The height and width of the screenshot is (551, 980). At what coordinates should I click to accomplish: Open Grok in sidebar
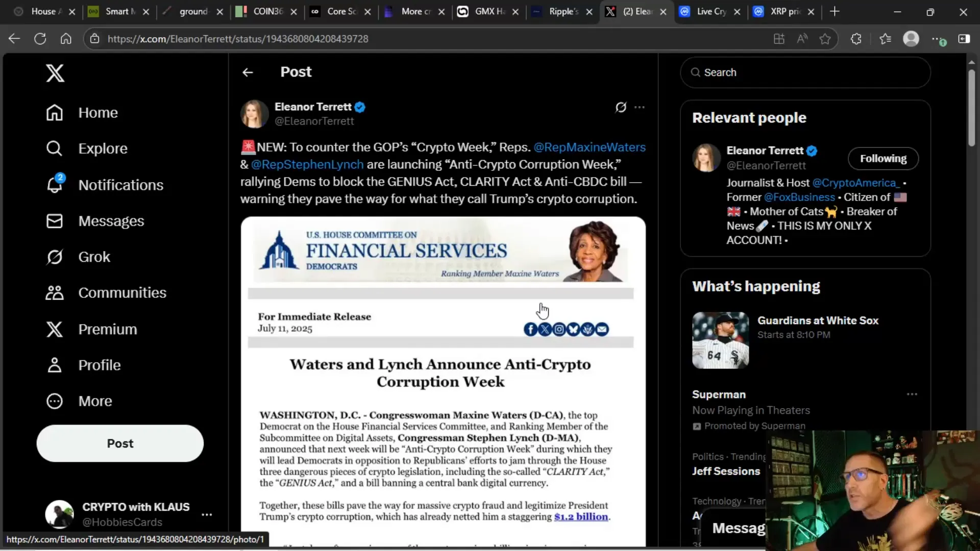(78, 257)
